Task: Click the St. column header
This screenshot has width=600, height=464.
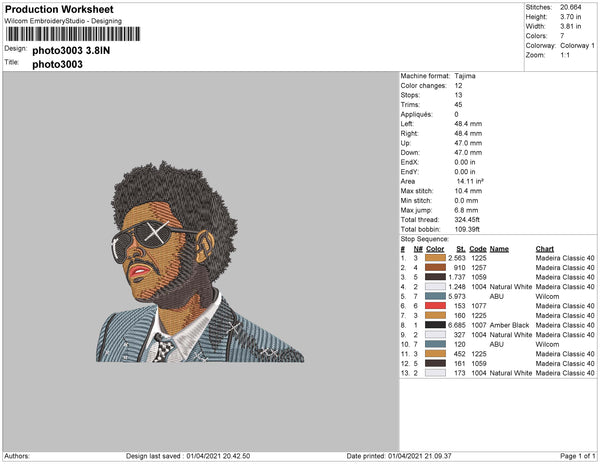Action: 461,249
